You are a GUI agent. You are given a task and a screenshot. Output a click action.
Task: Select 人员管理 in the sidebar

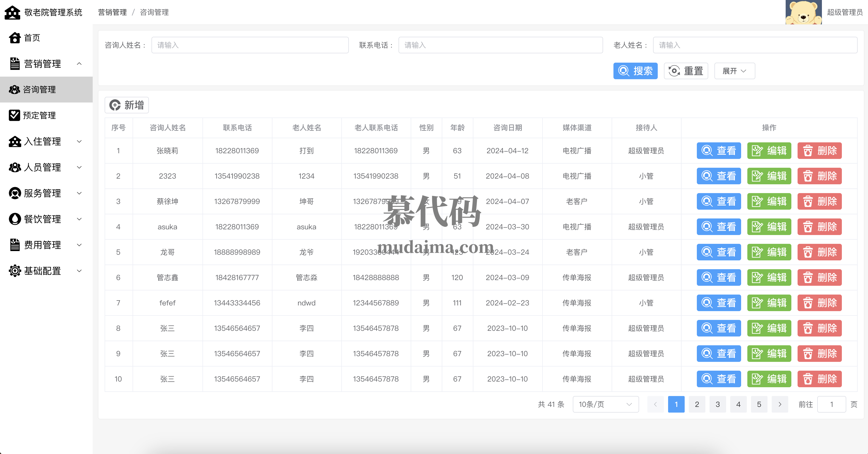coord(42,167)
